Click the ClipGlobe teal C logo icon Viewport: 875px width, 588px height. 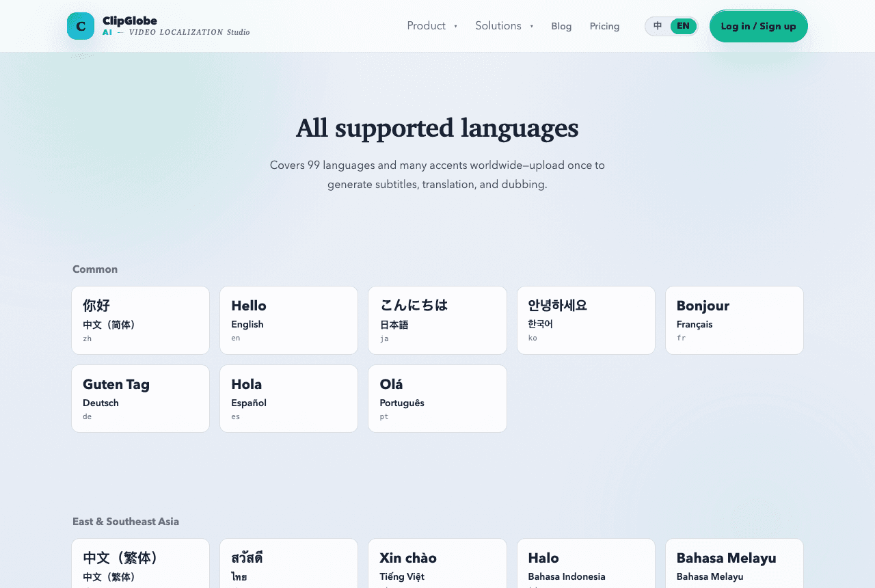81,26
